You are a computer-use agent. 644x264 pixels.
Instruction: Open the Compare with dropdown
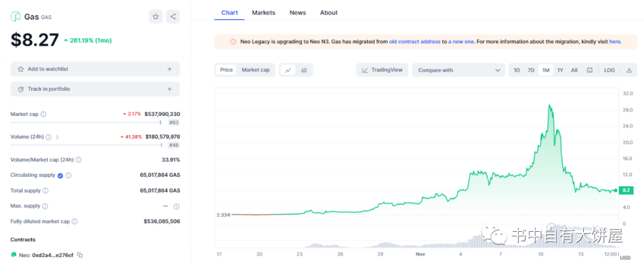tap(459, 70)
